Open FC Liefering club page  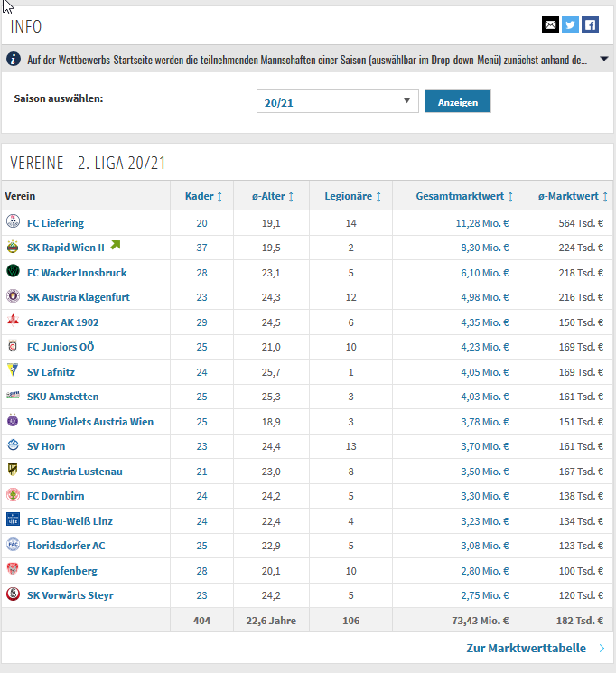point(55,223)
